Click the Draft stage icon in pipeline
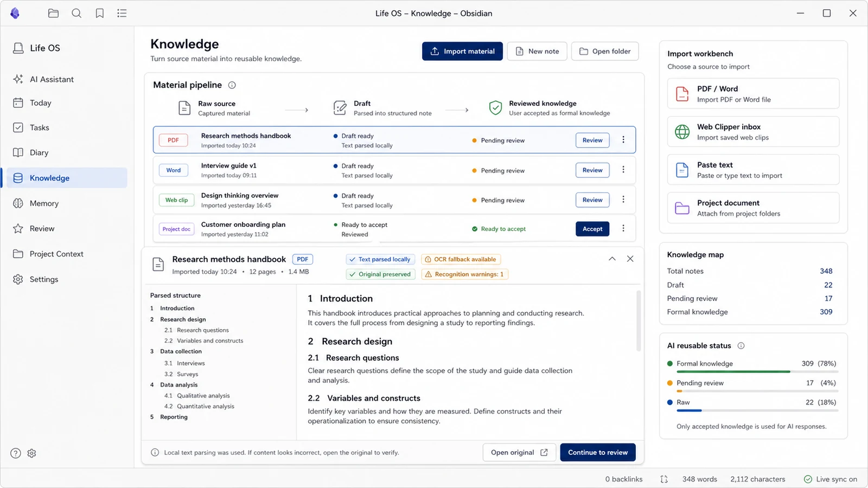The height and width of the screenshot is (488, 868). 340,108
